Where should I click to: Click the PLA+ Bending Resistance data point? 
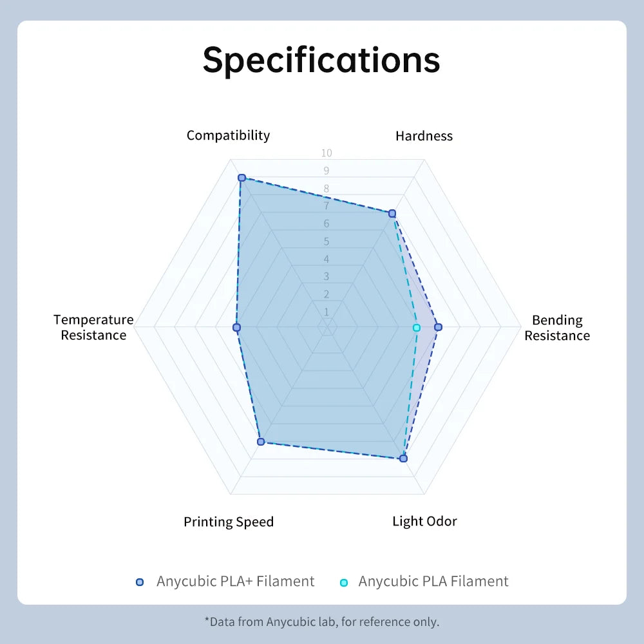[438, 327]
